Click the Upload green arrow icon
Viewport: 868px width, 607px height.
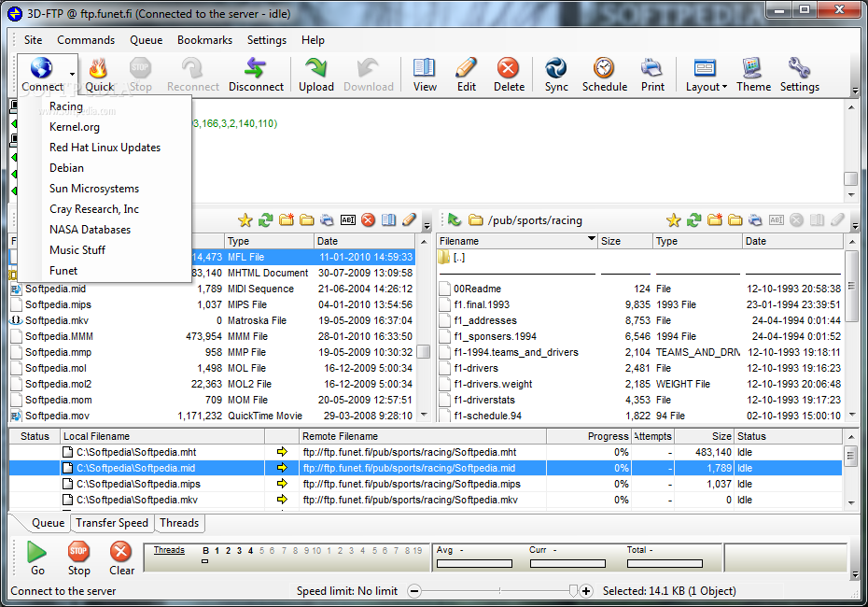(316, 68)
